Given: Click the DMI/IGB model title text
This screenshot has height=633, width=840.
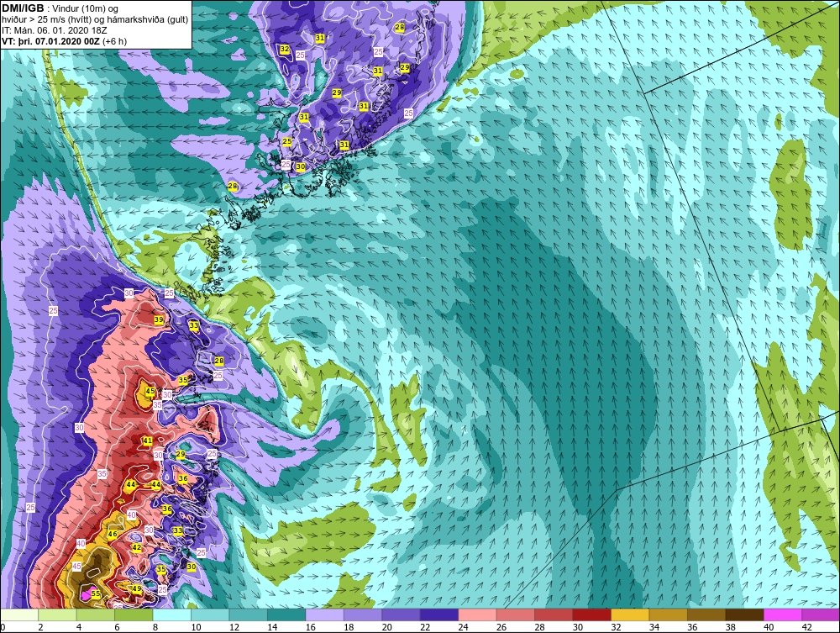Looking at the screenshot, I should click(23, 8).
